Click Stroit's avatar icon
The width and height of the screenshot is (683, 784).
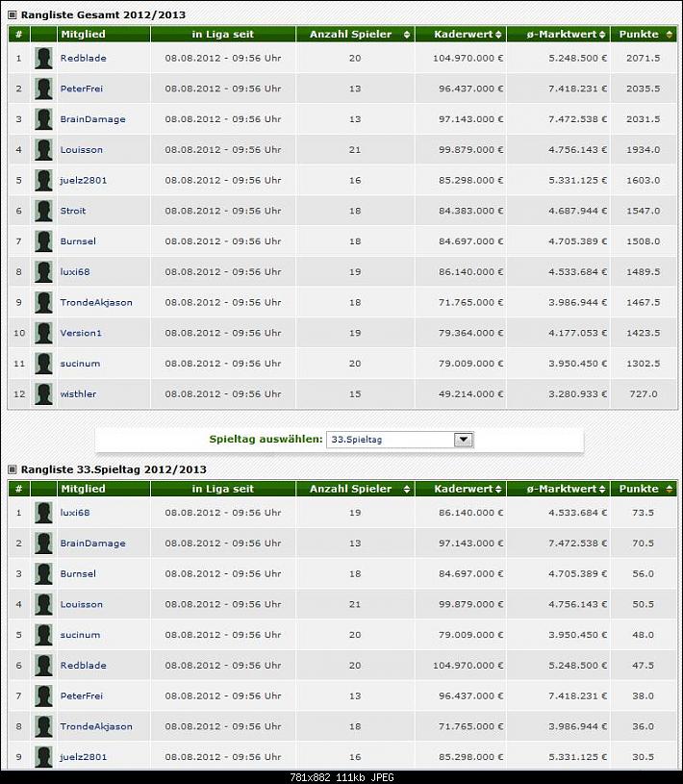[43, 211]
